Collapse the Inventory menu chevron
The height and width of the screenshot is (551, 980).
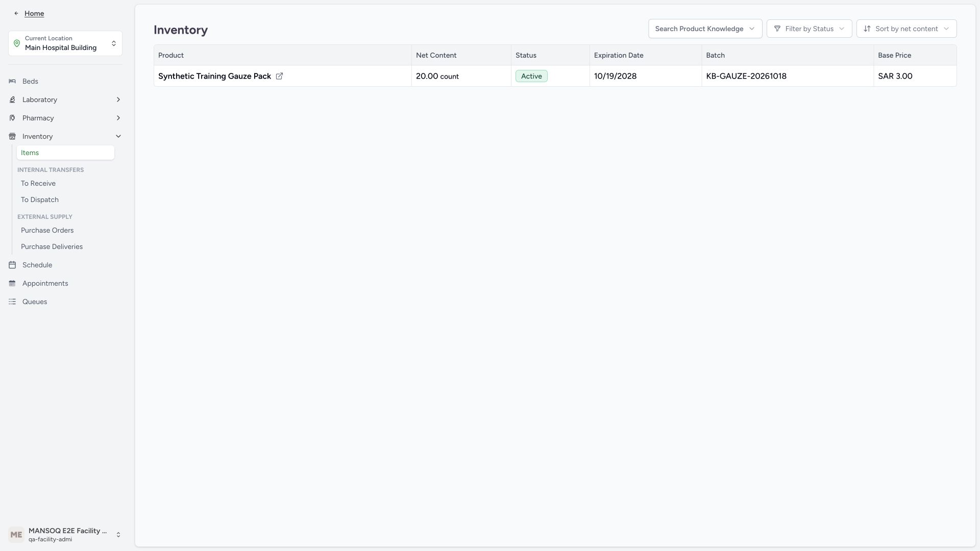pyautogui.click(x=118, y=136)
